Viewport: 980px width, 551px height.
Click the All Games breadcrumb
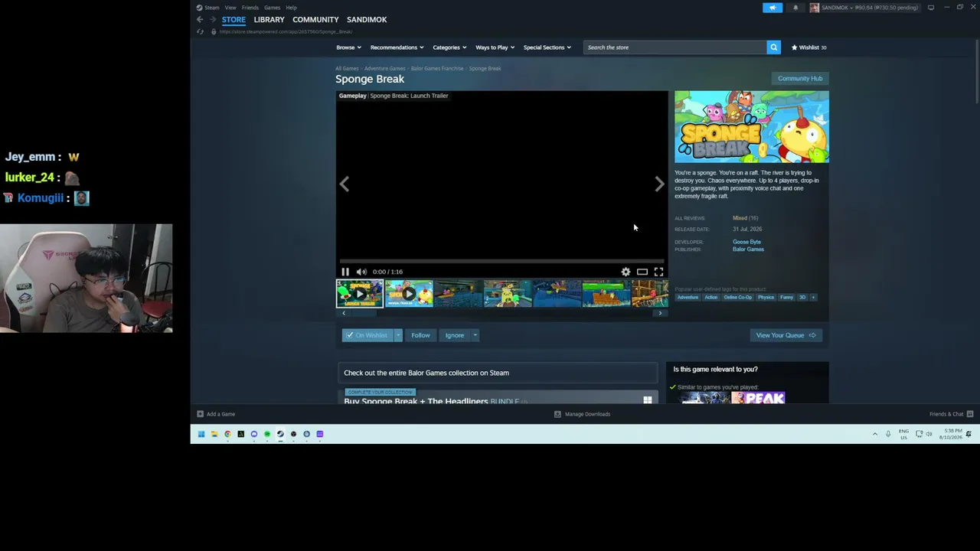[347, 69]
